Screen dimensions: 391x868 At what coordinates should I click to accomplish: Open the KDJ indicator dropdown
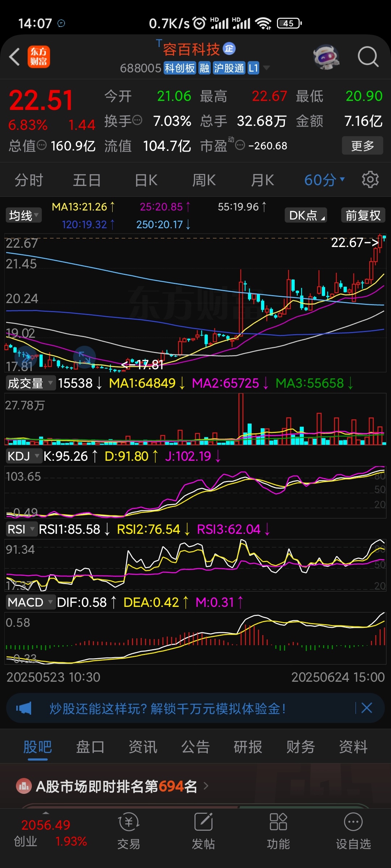[24, 456]
